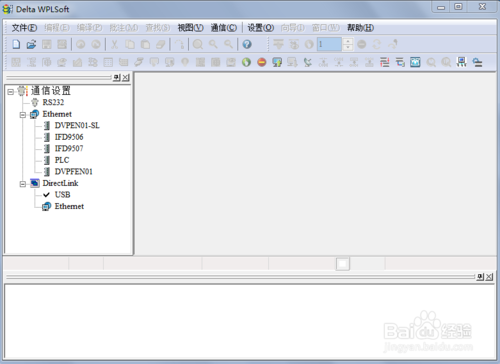
Task: Select RS232 communication option
Action: 53,102
